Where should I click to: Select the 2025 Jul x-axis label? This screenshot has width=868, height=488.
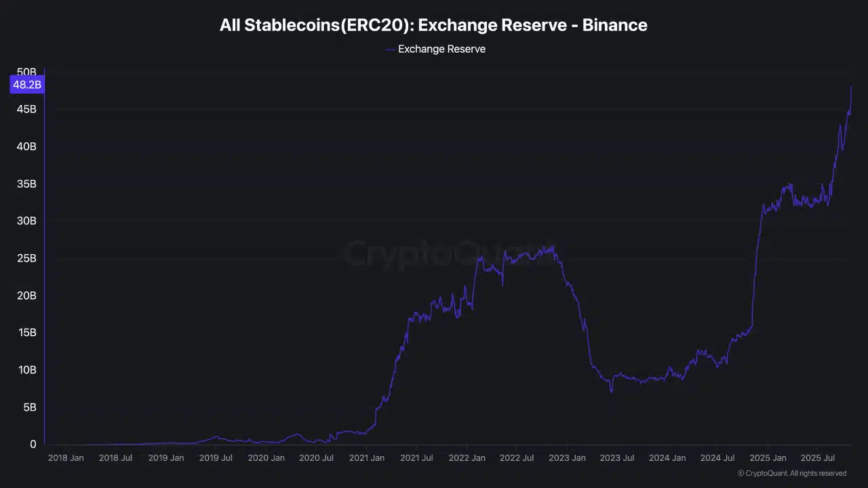point(816,458)
